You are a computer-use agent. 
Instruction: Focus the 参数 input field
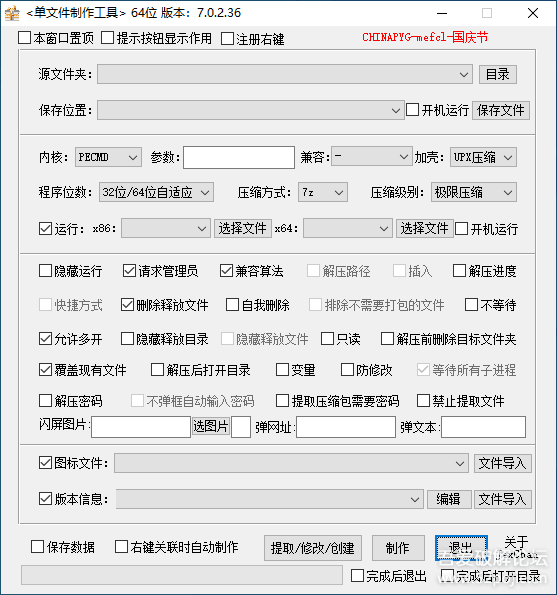[239, 157]
